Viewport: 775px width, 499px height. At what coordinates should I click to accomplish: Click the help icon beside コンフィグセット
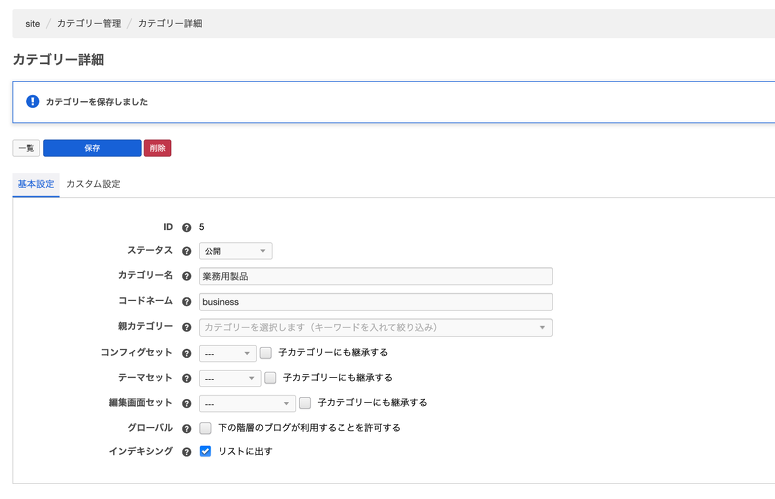pos(187,353)
